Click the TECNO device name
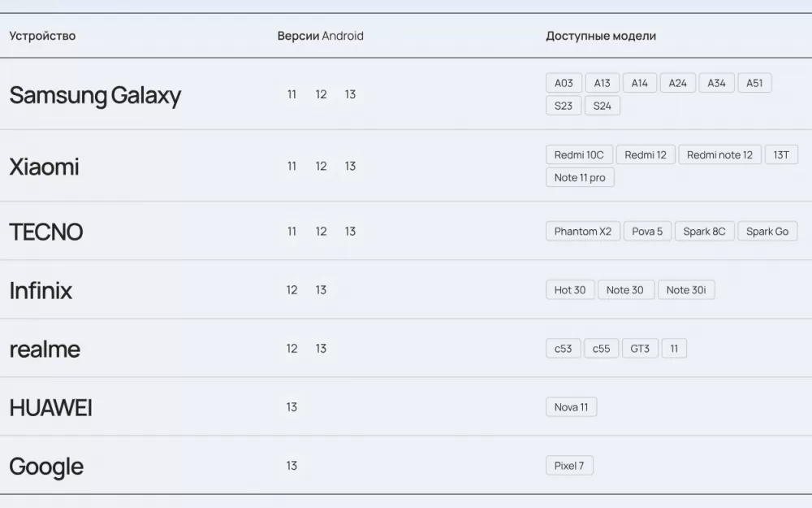The width and height of the screenshot is (812, 508). tap(46, 232)
